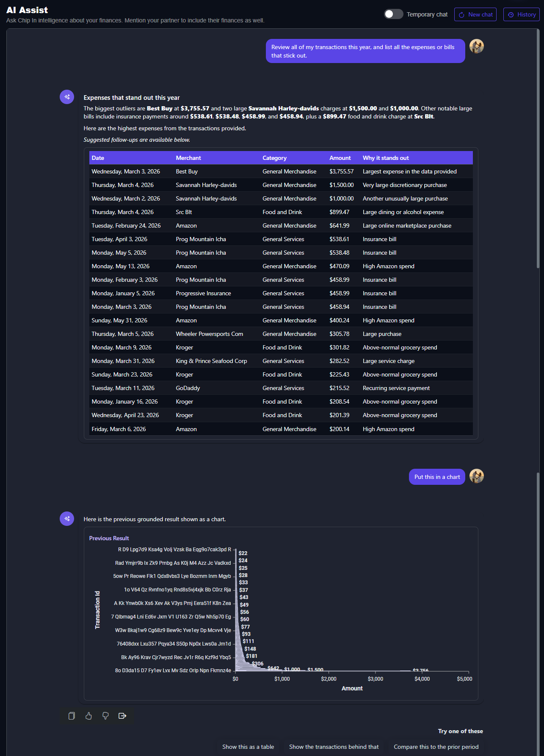
Task: Click the 'GoDaddy' merchant cell
Action: [x=188, y=388]
